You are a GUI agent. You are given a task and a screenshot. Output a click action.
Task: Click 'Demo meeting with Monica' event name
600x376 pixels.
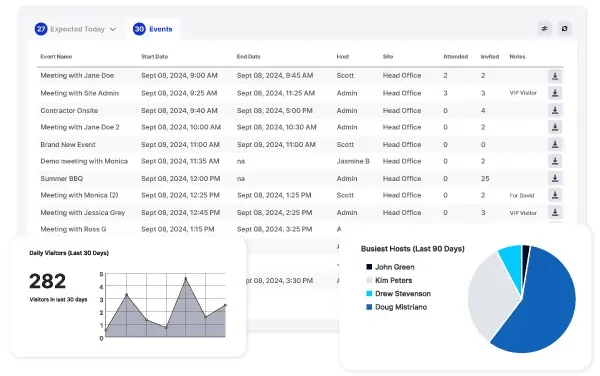click(84, 161)
